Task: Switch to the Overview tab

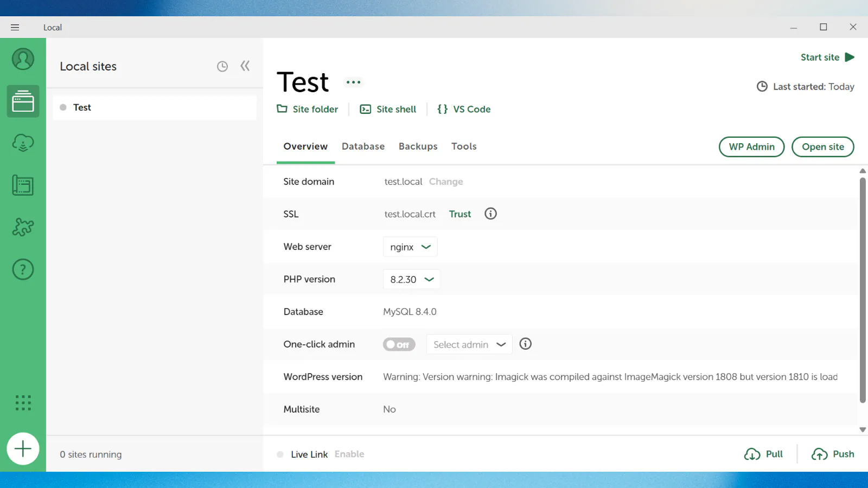Action: tap(305, 146)
